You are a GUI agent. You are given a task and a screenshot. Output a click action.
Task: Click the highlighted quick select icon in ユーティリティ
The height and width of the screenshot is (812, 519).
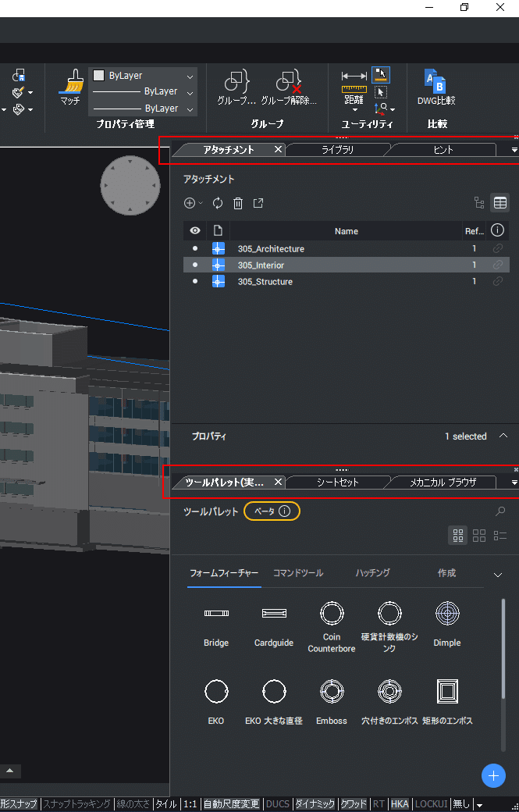coord(381,75)
